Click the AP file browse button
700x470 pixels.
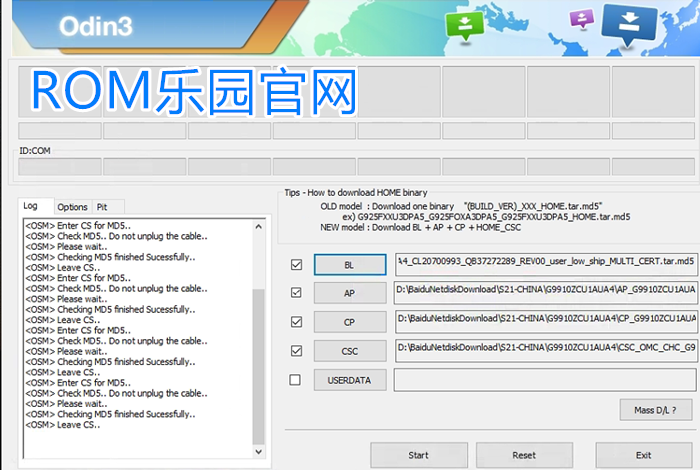point(350,293)
